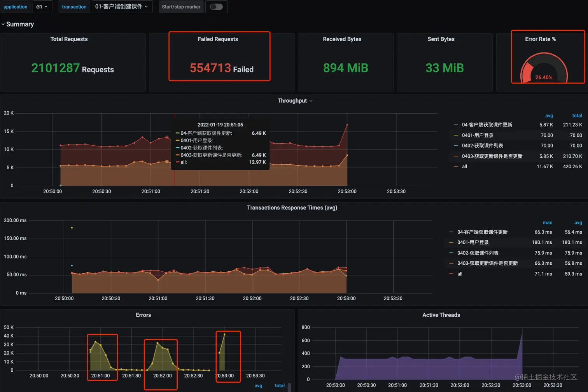This screenshot has width=588, height=392.
Task: Open Transactions Response Times (avg) panel title
Action: 292,208
